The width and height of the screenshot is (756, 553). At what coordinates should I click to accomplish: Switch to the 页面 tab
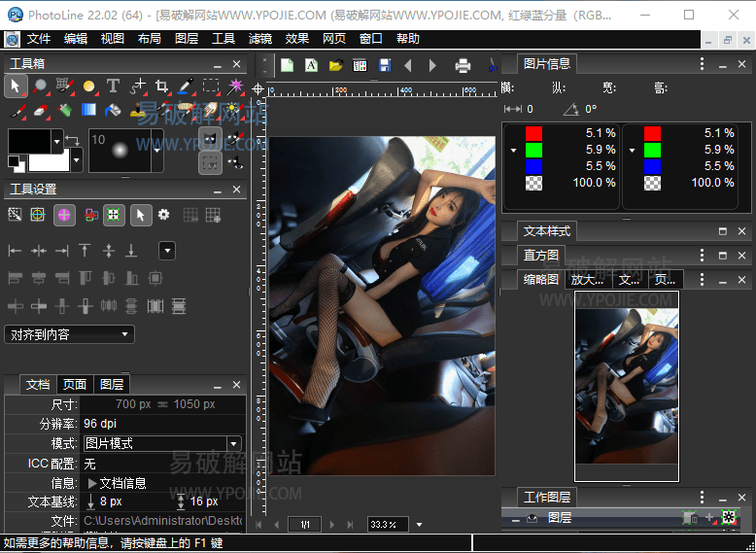point(75,384)
